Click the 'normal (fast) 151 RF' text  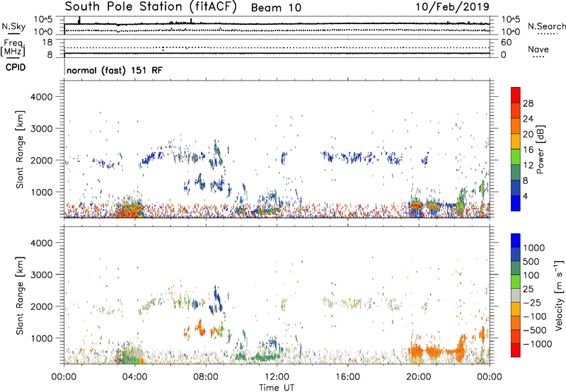click(115, 70)
